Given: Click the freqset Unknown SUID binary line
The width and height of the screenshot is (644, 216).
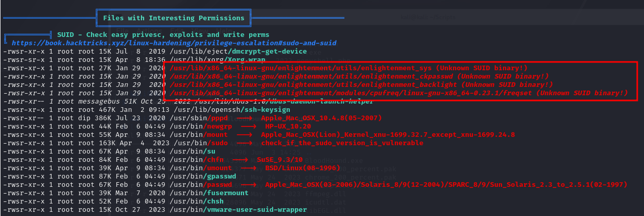Looking at the screenshot, I should click(x=398, y=93).
